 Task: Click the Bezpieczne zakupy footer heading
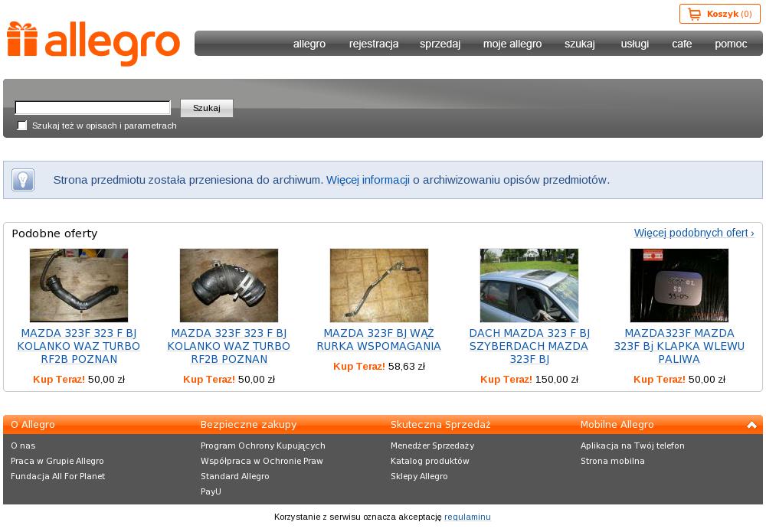(x=249, y=425)
